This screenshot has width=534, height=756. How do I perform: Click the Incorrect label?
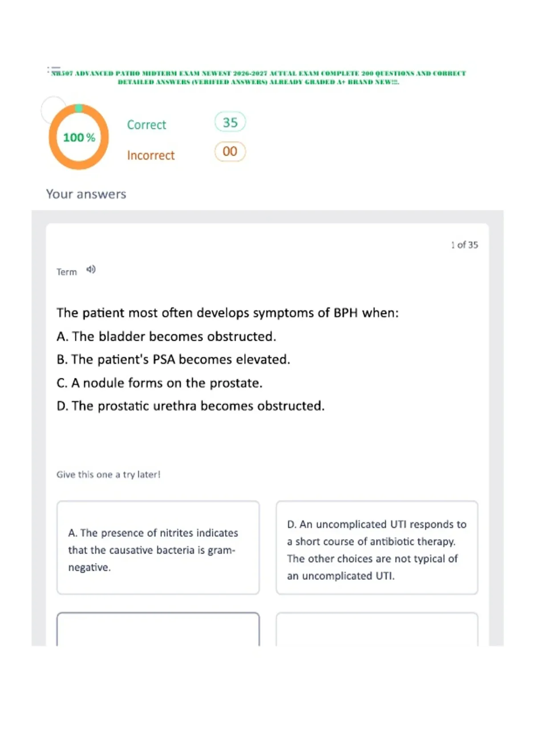point(151,155)
